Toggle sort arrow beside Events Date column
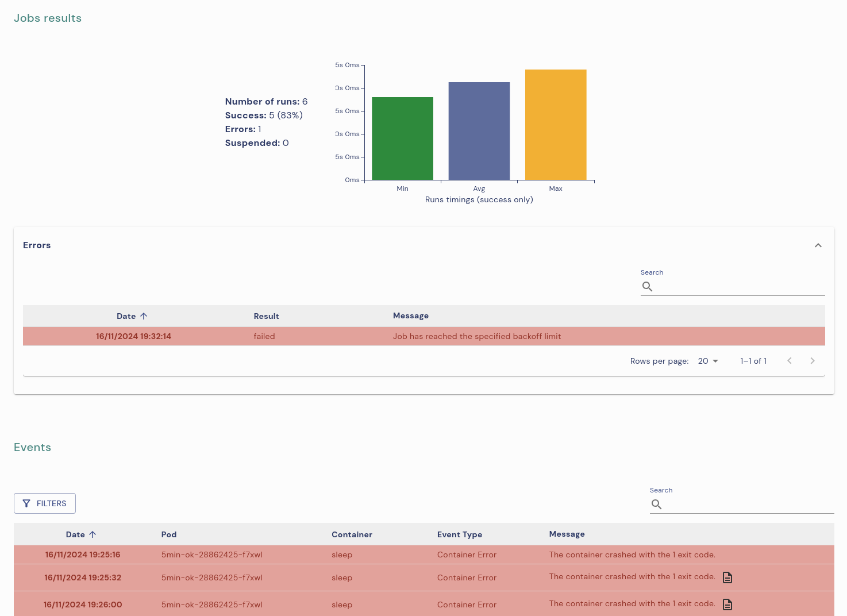847x616 pixels. click(x=93, y=534)
